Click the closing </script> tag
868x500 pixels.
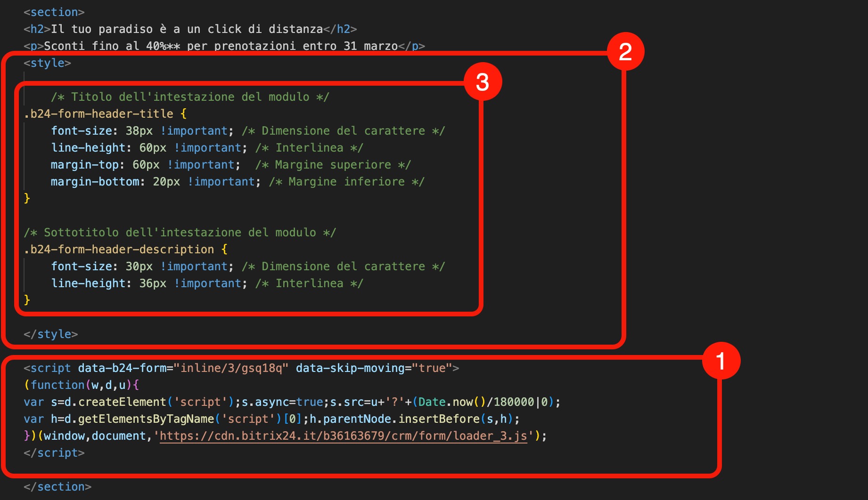click(x=54, y=453)
